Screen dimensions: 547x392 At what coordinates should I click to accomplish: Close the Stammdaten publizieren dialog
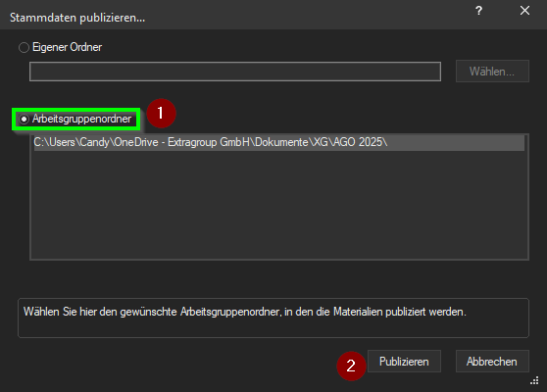pos(524,11)
